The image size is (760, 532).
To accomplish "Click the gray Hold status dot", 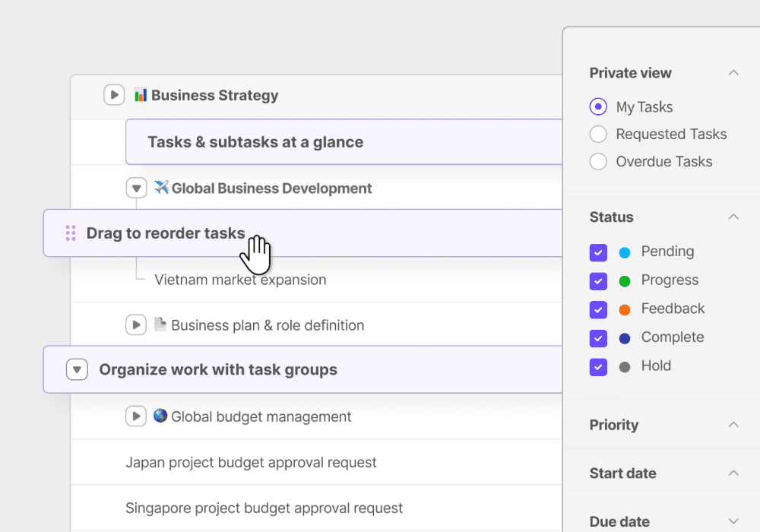I will [x=625, y=367].
